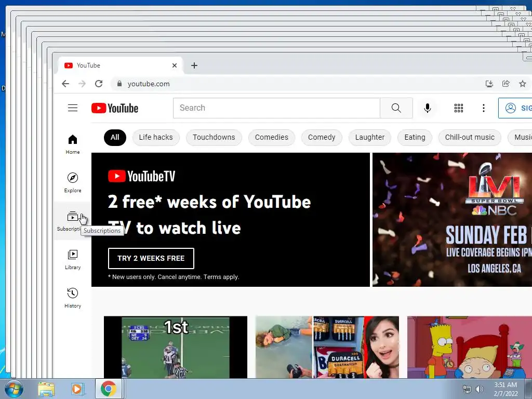
Task: Click TRY 2 WEEKS FREE button
Action: tap(151, 258)
